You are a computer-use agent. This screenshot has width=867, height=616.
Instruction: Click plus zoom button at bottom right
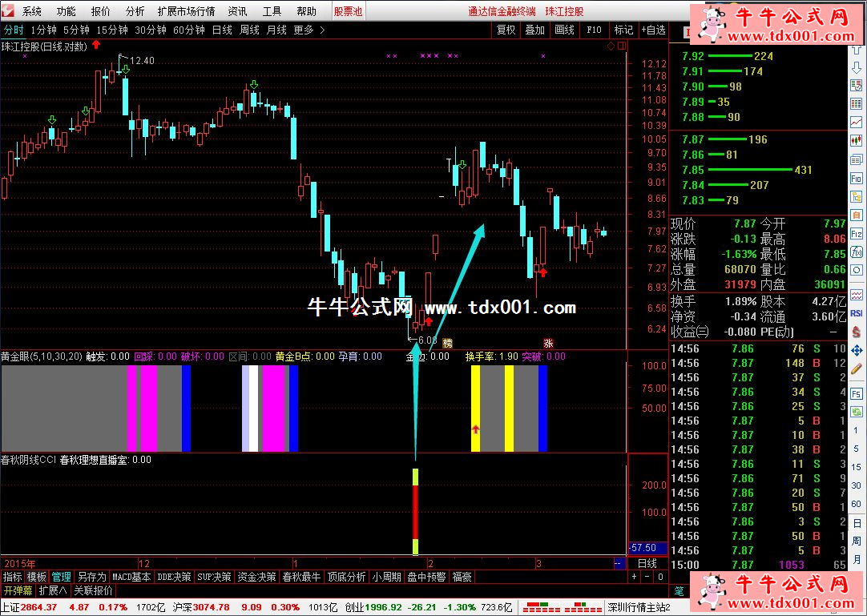[634, 577]
